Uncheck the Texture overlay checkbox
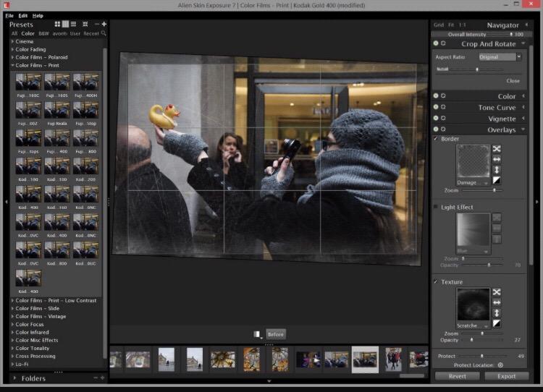 click(436, 281)
